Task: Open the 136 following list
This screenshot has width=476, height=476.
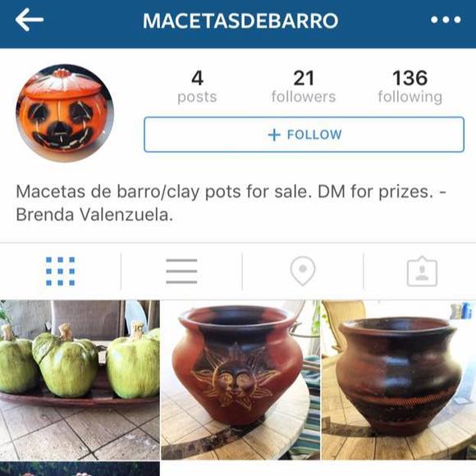Action: click(410, 86)
